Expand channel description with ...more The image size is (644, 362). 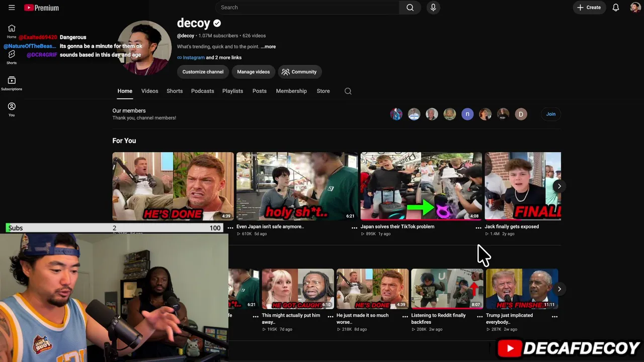tap(268, 47)
